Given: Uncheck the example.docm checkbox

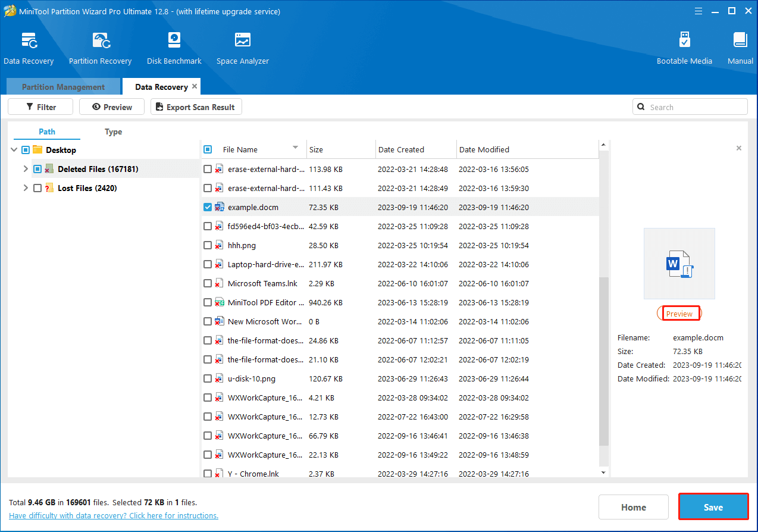Looking at the screenshot, I should tap(208, 207).
